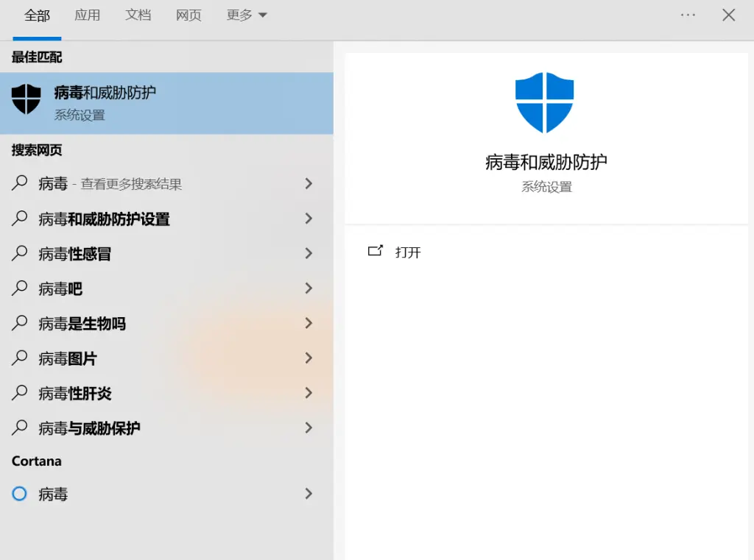Select the 病毒图片 web suggestion
Image resolution: width=754 pixels, height=560 pixels.
tap(166, 358)
